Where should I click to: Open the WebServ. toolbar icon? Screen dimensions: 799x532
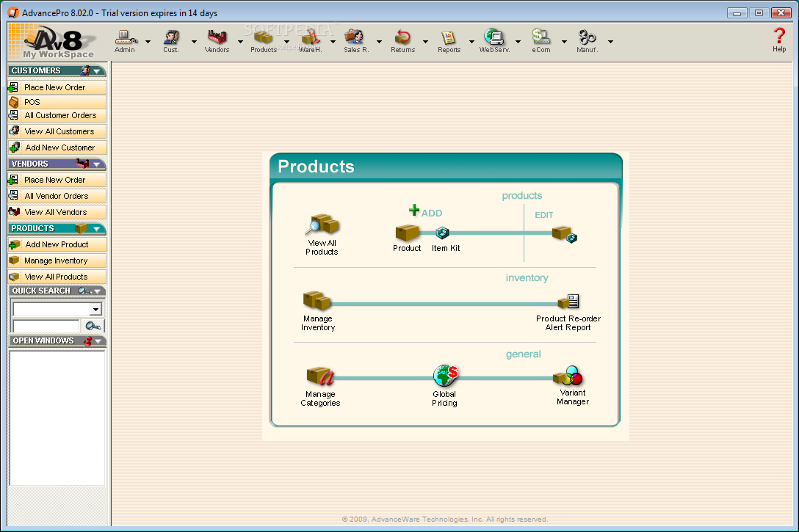[494, 41]
